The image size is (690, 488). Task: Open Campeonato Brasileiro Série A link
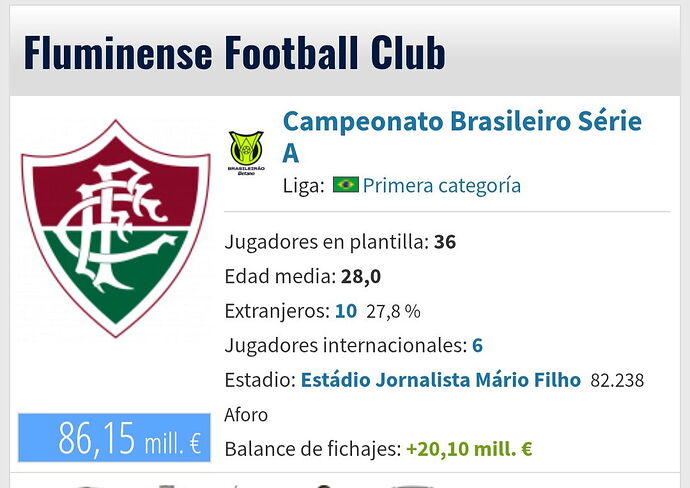(x=462, y=137)
